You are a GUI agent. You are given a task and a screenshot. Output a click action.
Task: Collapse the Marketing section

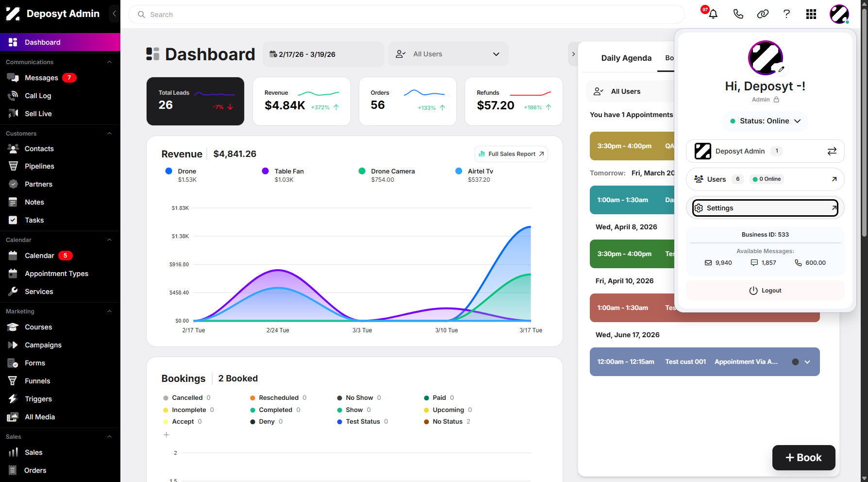(109, 311)
